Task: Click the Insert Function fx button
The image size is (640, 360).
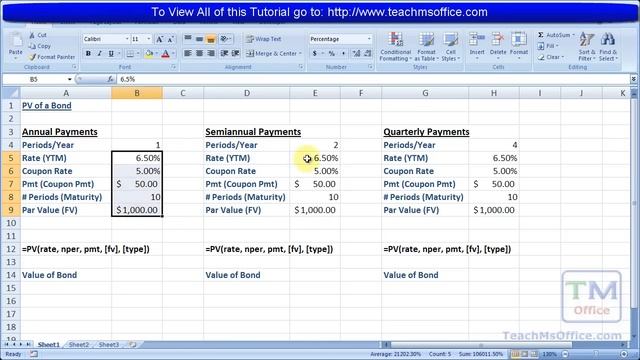Action: (111, 79)
